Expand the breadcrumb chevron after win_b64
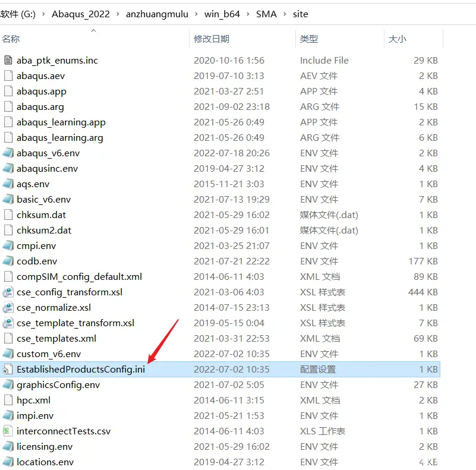 click(248, 14)
